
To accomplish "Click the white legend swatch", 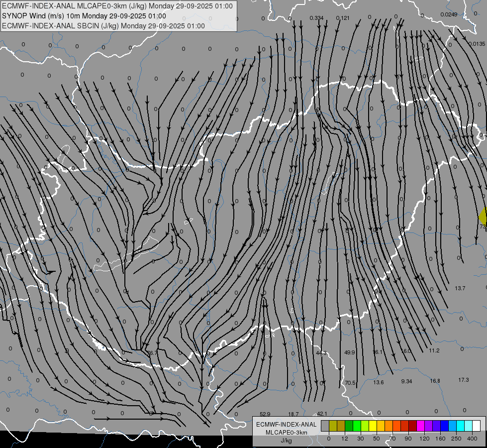I will (x=477, y=426).
